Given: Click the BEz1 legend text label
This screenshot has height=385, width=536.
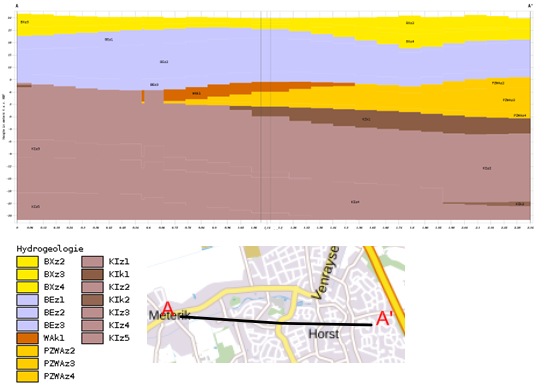Looking at the screenshot, I should coord(54,300).
